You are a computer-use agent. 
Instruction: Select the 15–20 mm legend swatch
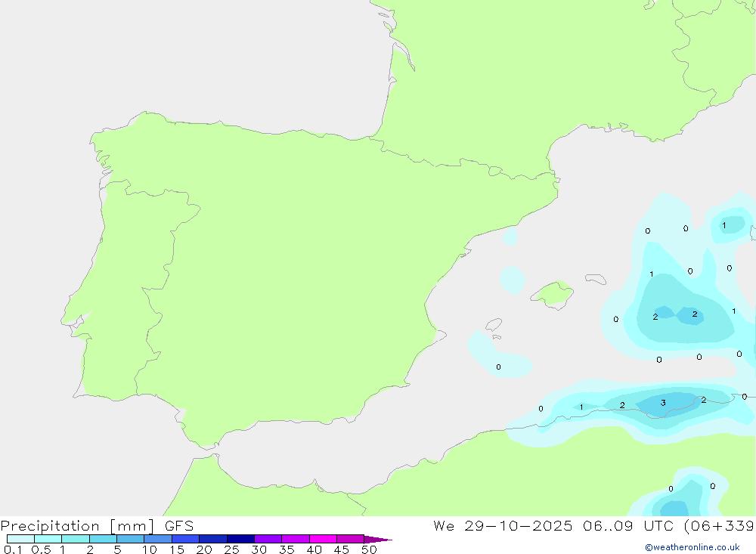(186, 539)
